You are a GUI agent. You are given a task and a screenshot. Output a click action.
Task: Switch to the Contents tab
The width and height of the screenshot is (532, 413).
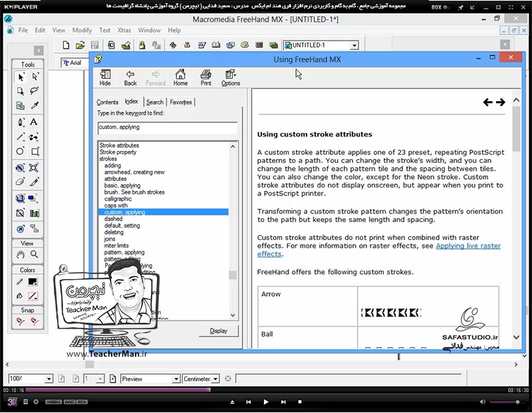click(108, 102)
